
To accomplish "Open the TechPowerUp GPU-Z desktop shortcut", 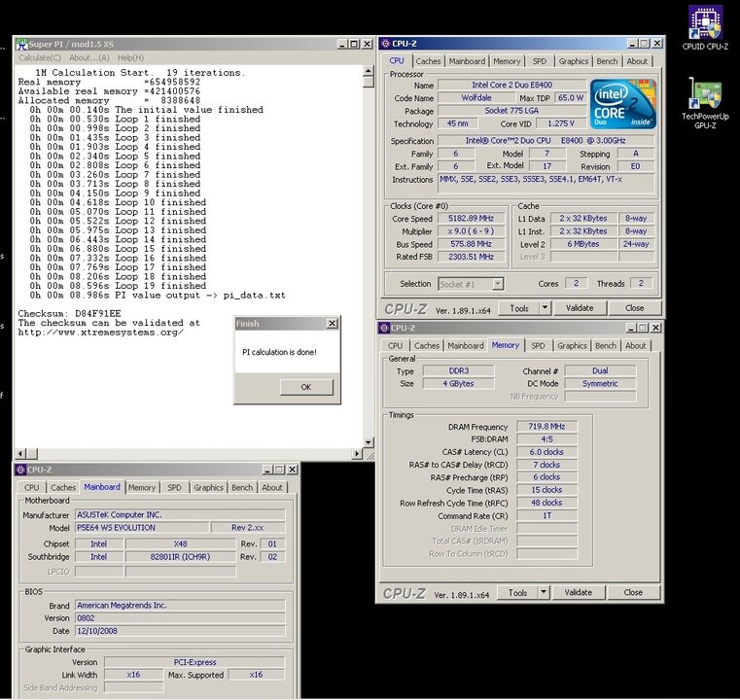I will click(705, 103).
